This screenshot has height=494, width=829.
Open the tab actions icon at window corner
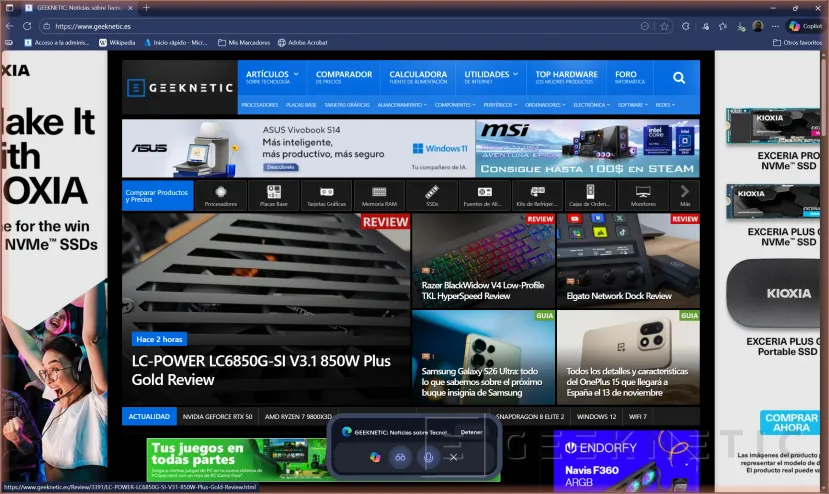point(9,7)
